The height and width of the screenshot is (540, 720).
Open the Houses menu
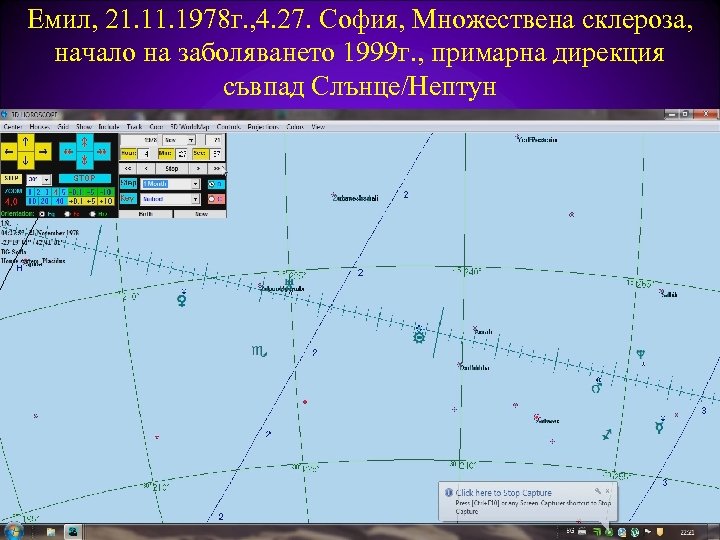pos(39,127)
